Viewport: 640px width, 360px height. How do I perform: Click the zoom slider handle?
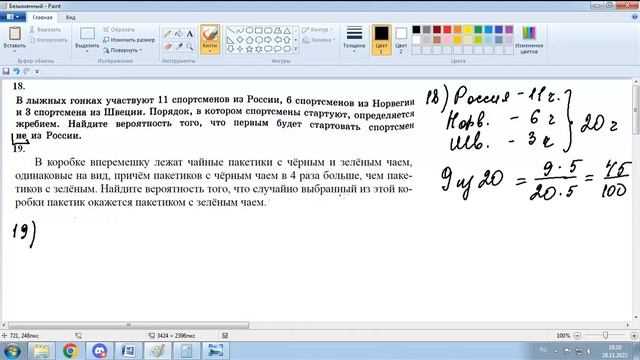pyautogui.click(x=605, y=335)
